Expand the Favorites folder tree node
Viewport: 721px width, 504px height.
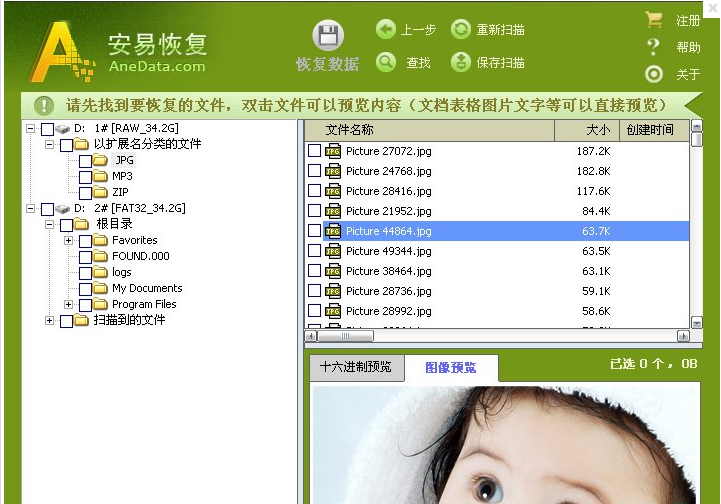(x=68, y=241)
